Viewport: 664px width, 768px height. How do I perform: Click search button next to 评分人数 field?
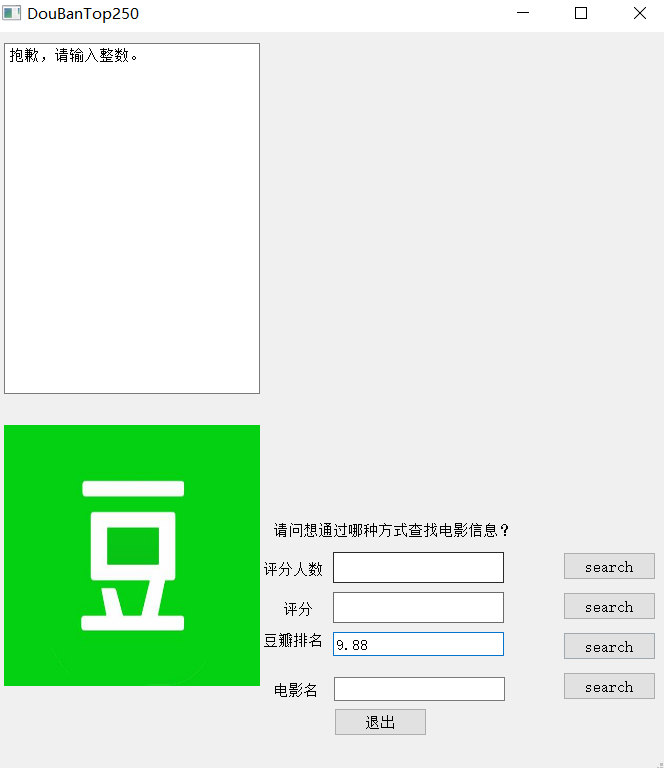(x=609, y=566)
